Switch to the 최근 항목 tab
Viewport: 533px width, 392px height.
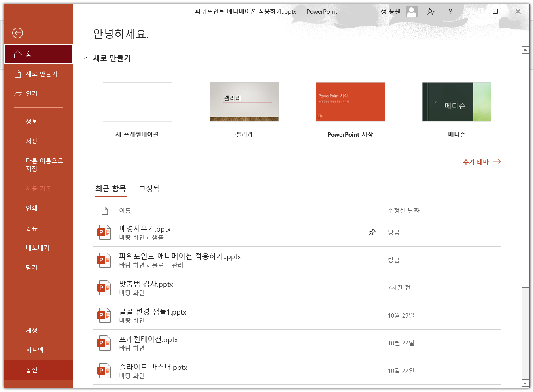110,189
